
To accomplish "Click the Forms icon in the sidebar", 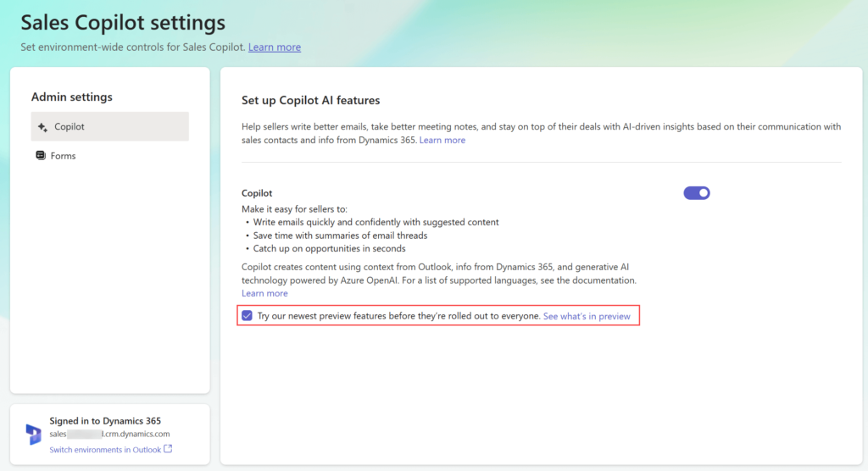I will click(x=41, y=156).
